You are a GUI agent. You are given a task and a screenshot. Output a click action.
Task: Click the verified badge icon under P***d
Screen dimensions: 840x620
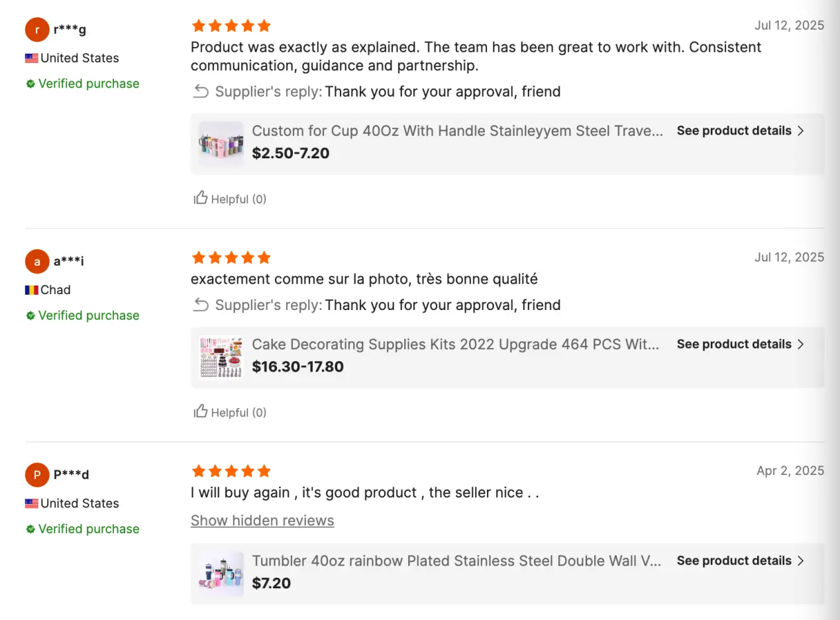click(30, 529)
